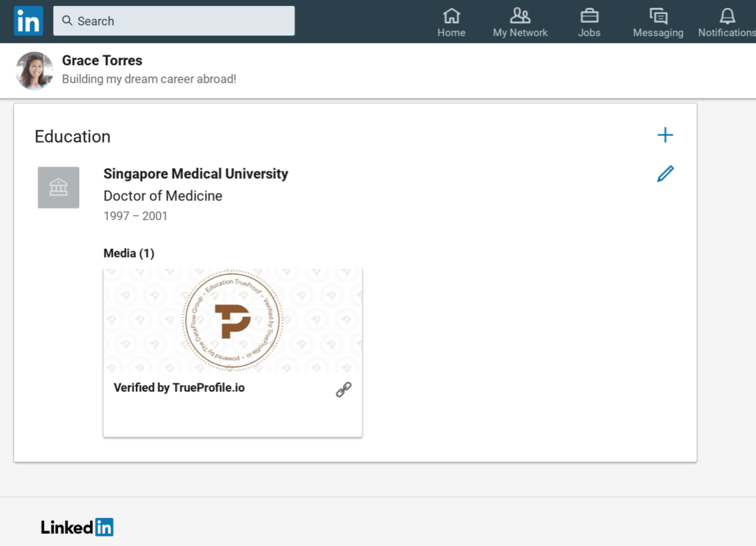Click the magnifier icon in the search box

(67, 21)
